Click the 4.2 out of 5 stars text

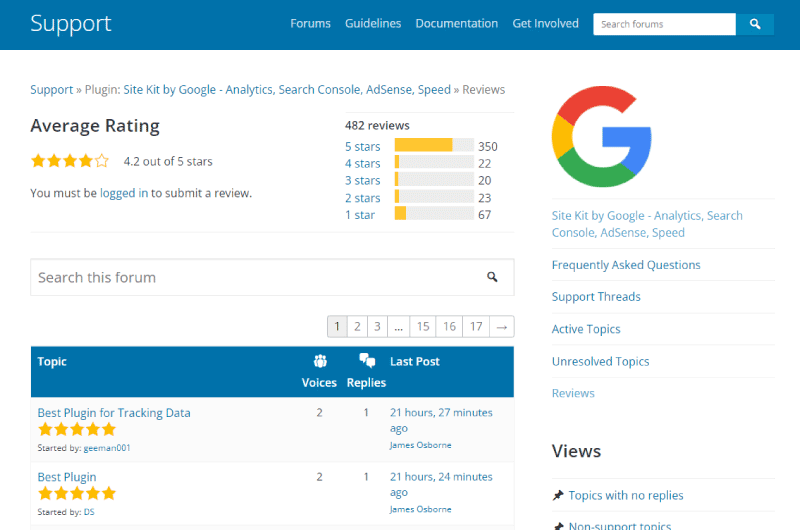[x=168, y=162]
